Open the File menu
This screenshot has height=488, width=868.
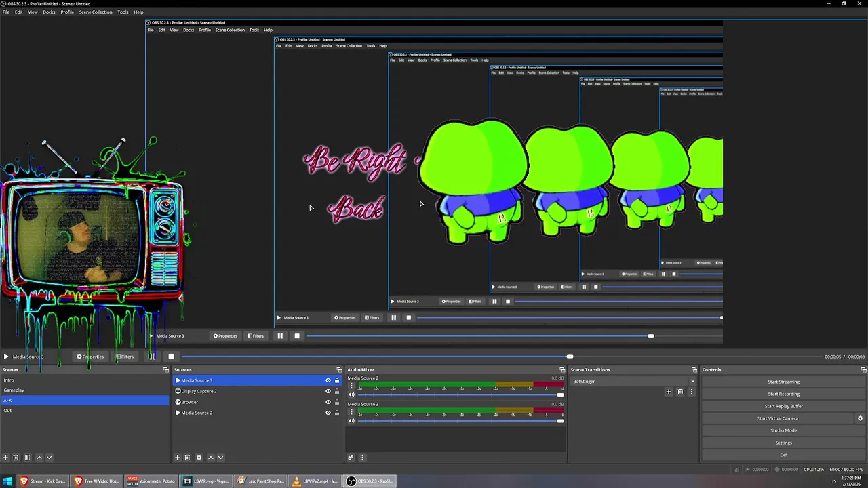(x=6, y=12)
